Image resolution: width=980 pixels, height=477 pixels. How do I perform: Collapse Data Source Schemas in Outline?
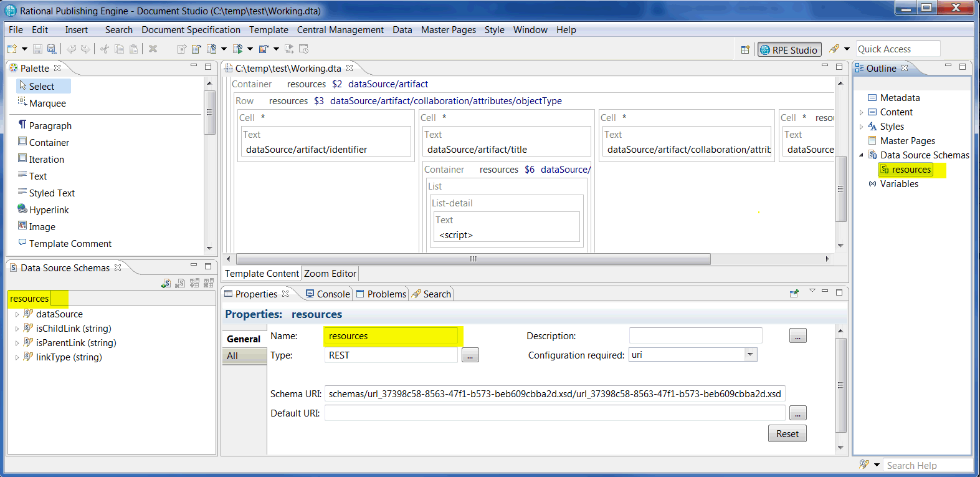coord(862,155)
